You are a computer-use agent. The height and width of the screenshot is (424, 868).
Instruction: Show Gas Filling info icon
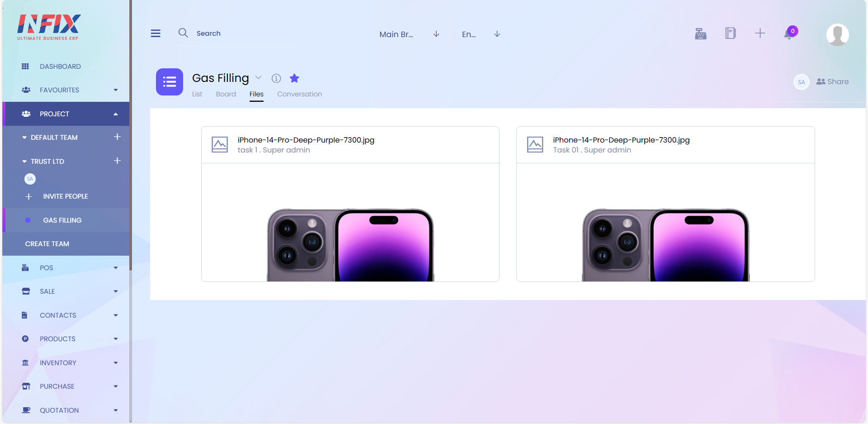click(x=276, y=78)
